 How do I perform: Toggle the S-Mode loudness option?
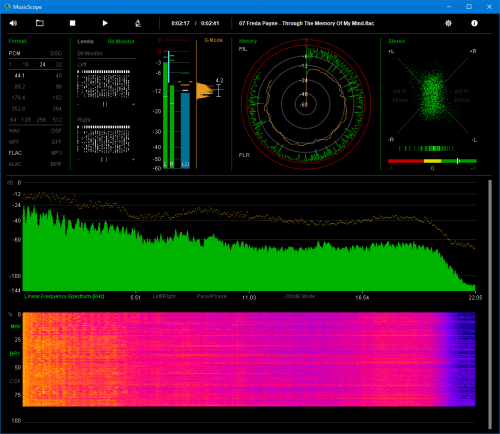213,40
